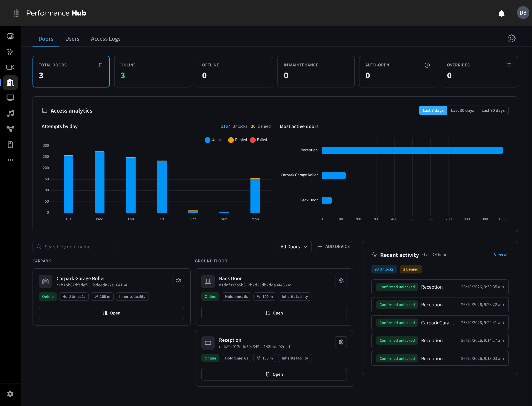Screen dimensions: 532x406
Task: Toggle the Failed legend series
Action: 258,140
